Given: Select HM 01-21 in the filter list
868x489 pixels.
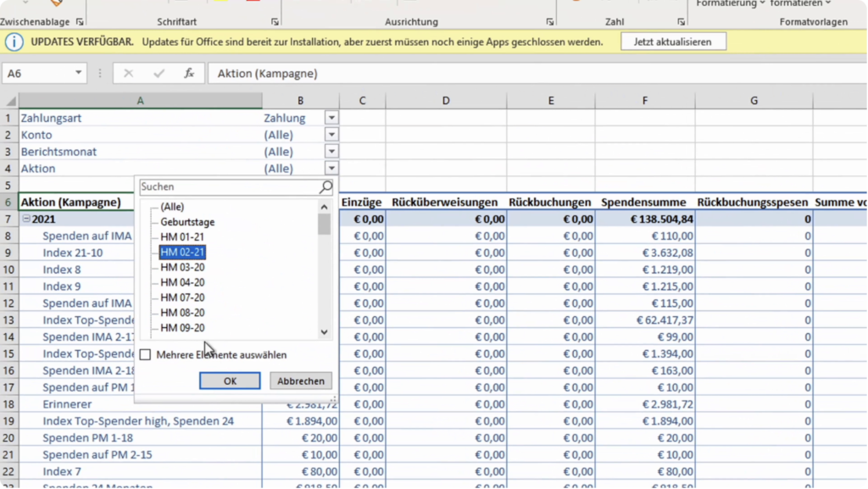Looking at the screenshot, I should 183,237.
